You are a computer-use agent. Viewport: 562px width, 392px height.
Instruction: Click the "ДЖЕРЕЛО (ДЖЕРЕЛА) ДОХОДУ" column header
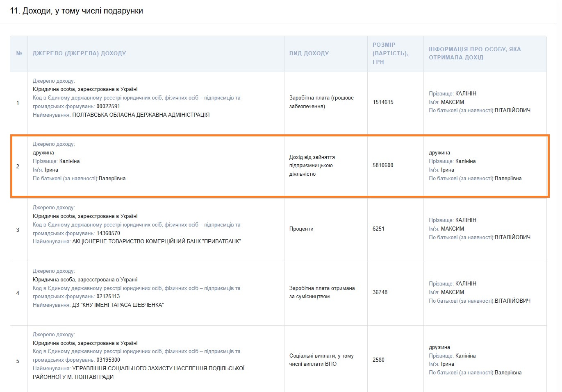79,53
